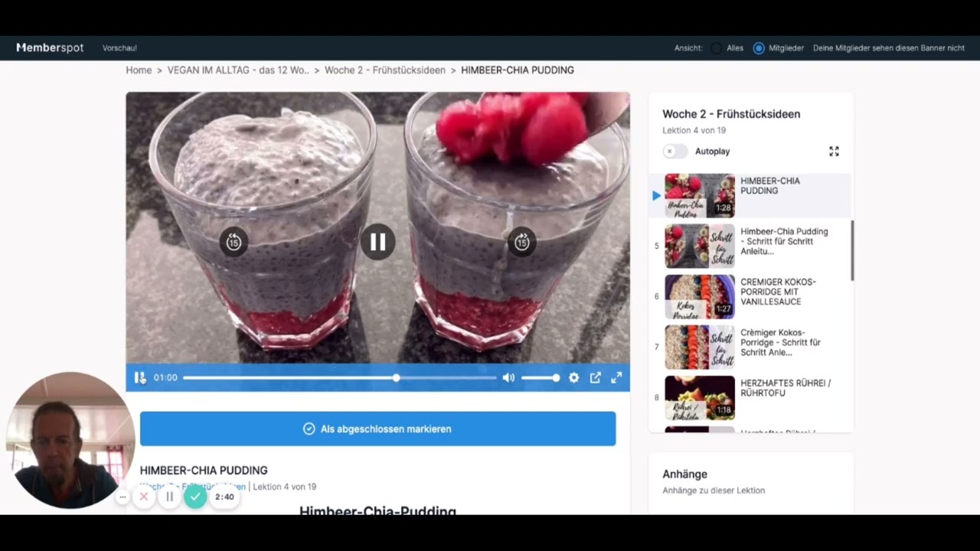
Task: Click the Anhänge heading
Action: pos(684,474)
